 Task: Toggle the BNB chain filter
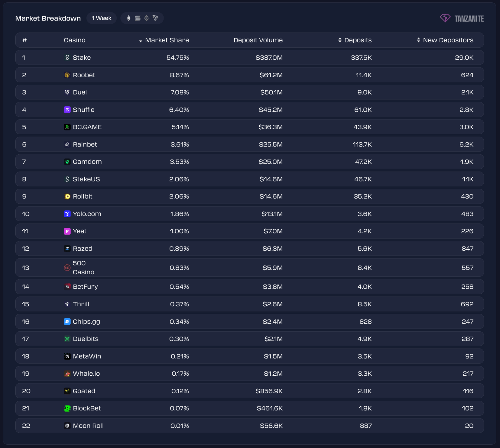coord(147,18)
